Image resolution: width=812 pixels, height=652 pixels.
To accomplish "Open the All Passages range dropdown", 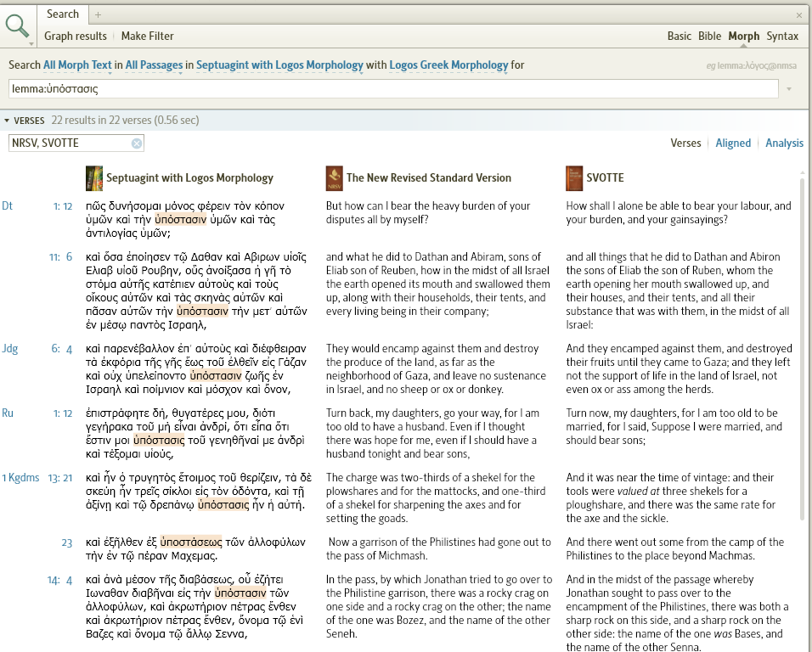I will click(154, 65).
